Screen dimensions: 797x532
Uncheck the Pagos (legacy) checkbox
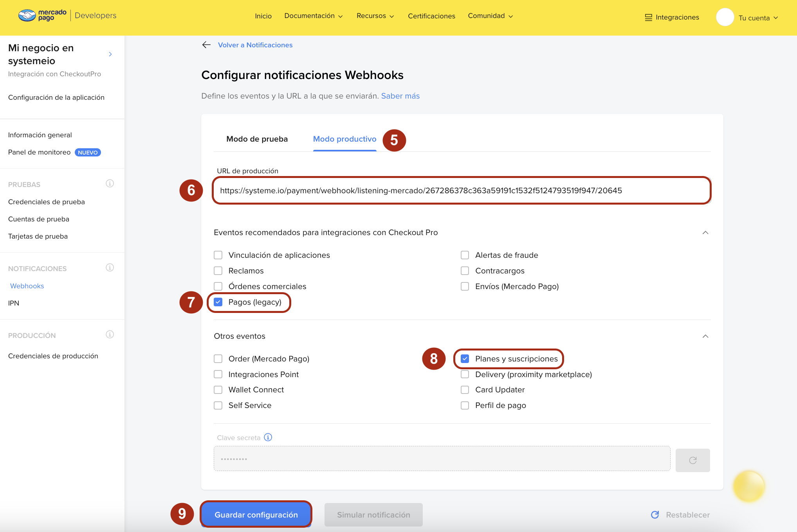coord(218,302)
